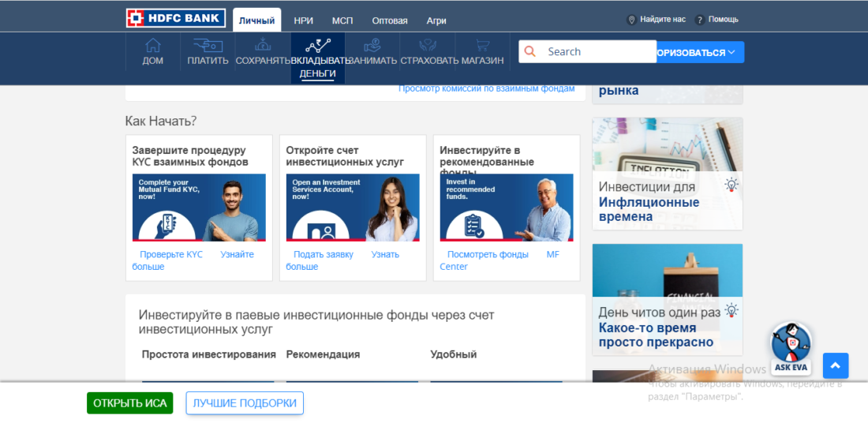This screenshot has height=423, width=868.
Task: Click the Помощь link
Action: [x=723, y=20]
